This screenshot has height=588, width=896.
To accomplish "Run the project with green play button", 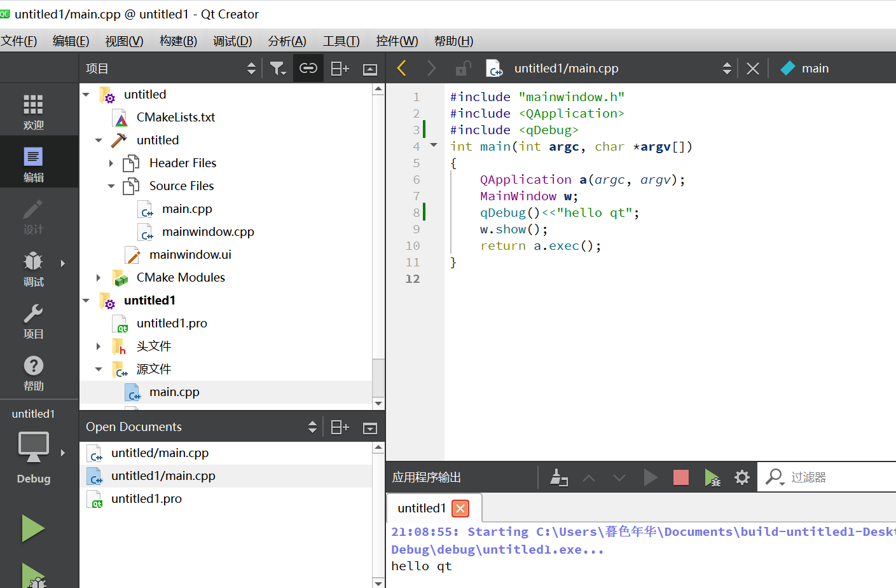I will [x=33, y=528].
